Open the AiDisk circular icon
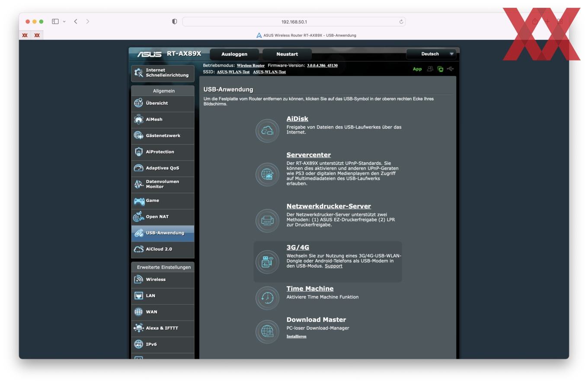The image size is (588, 384). coord(267,130)
